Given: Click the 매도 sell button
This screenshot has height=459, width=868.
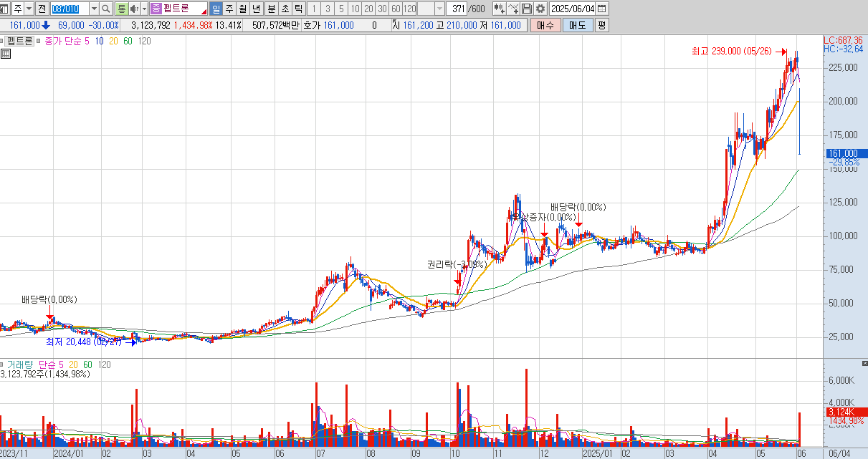Looking at the screenshot, I should pyautogui.click(x=578, y=25).
